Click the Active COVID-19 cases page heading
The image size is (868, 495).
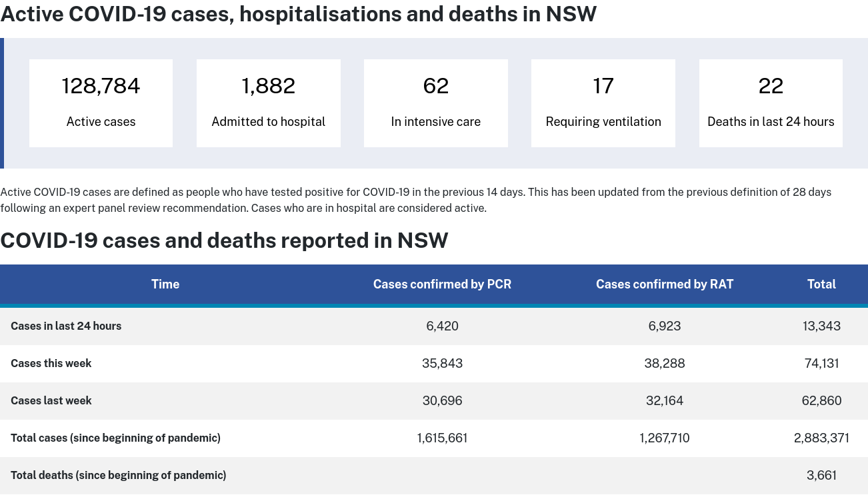tap(298, 14)
